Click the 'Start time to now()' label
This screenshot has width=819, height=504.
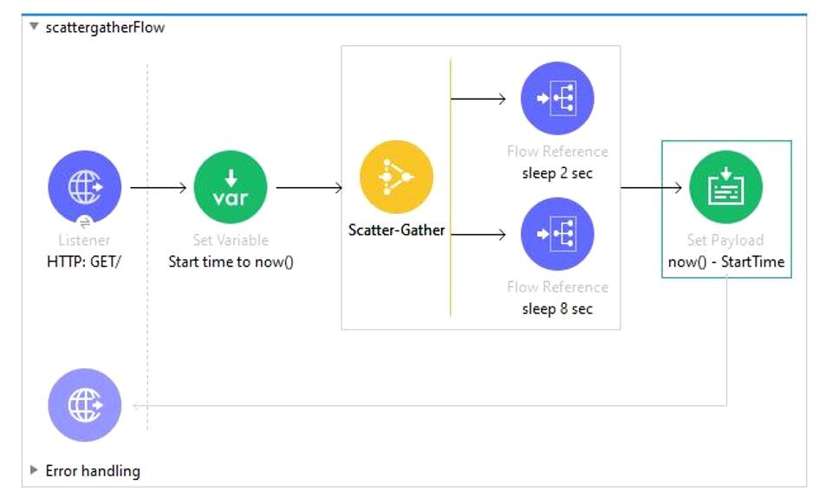[231, 262]
